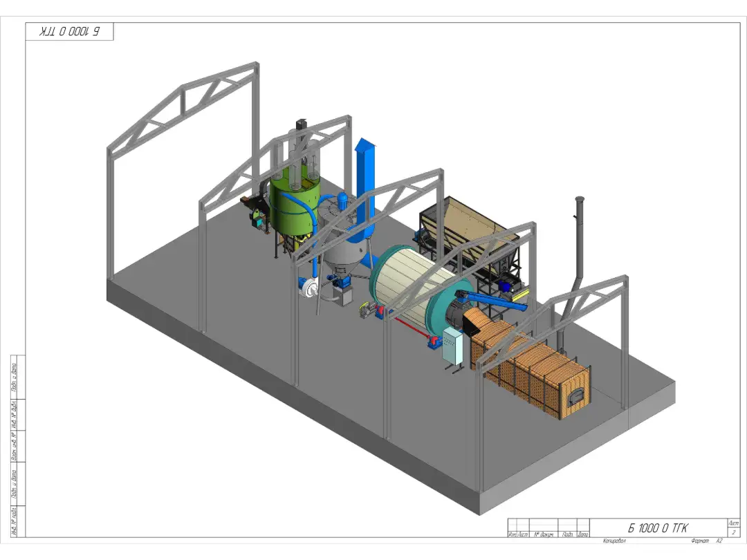Select the № докум. column in title block

point(544,534)
